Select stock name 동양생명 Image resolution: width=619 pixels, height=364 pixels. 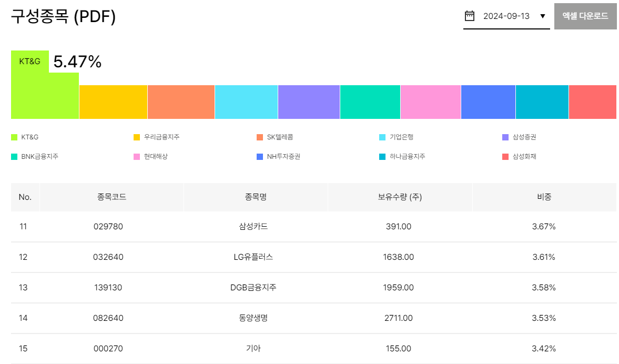253,318
